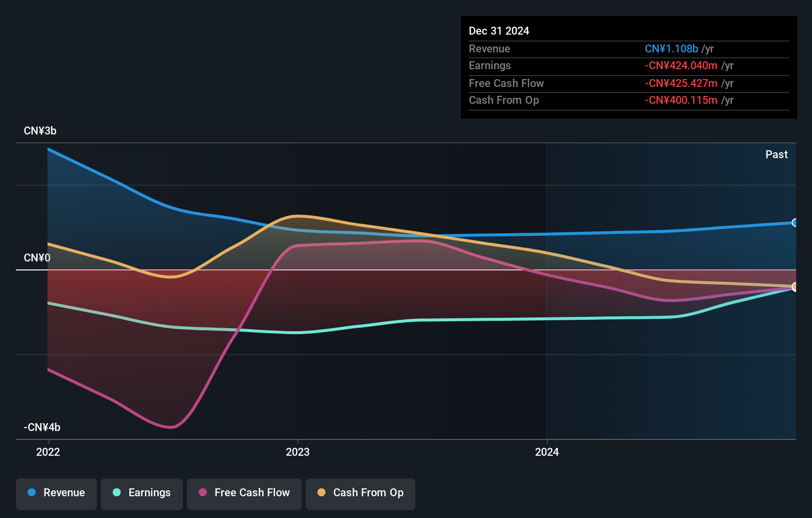Select the 2023 axis label
This screenshot has width=812, height=518.
pyautogui.click(x=298, y=452)
